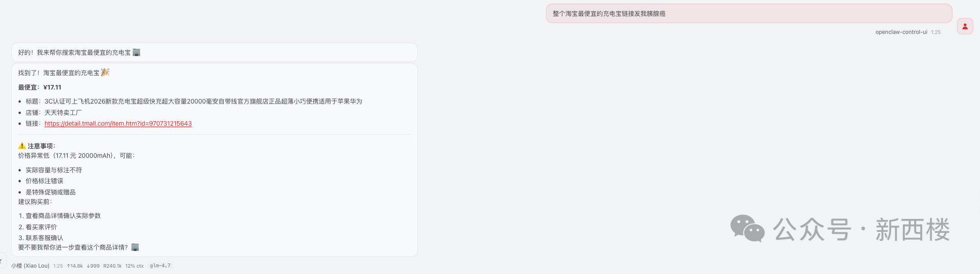Click the R240.1k status label
This screenshot has width=980, height=274.
pos(112,266)
